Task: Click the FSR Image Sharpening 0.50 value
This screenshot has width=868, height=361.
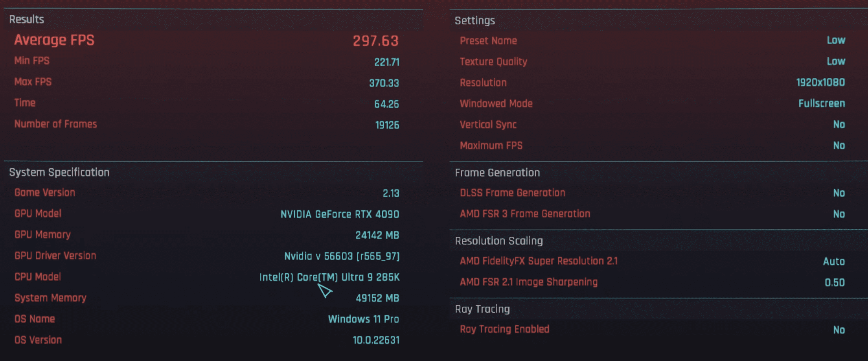Action: (835, 282)
